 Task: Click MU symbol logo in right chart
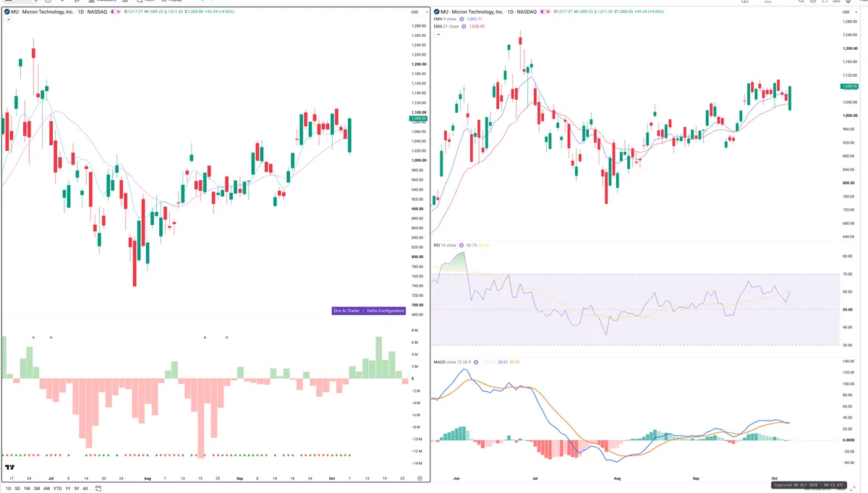click(437, 12)
